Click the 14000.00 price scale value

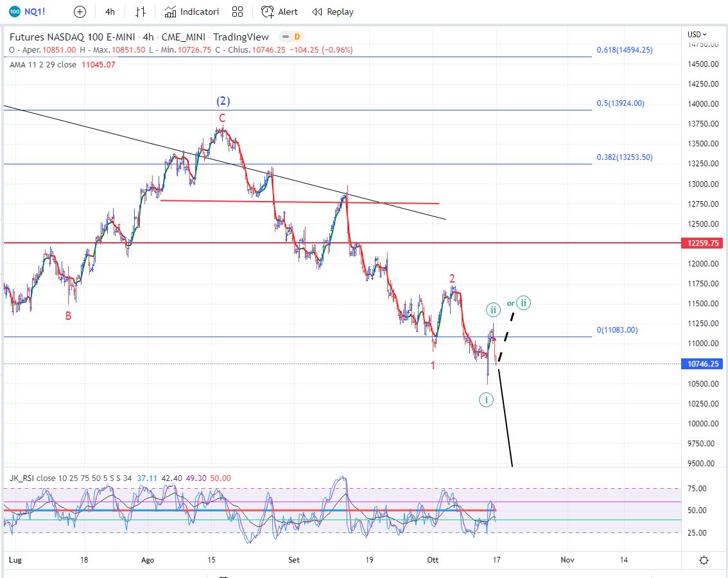pos(703,103)
